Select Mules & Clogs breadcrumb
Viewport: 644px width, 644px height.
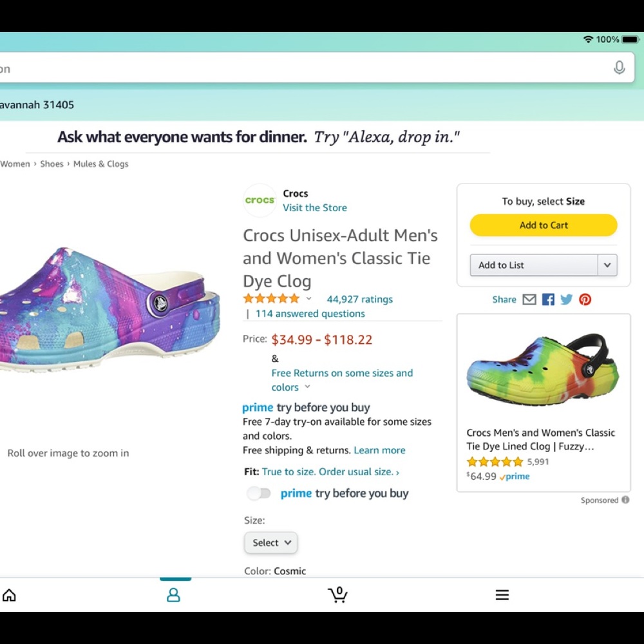click(100, 164)
